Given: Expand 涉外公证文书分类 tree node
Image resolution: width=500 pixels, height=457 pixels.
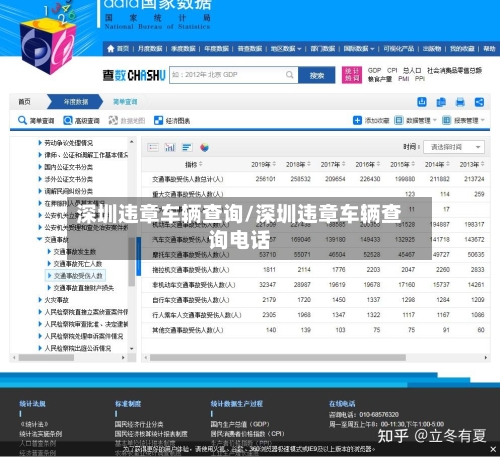Looking at the screenshot, I should pyautogui.click(x=40, y=179).
